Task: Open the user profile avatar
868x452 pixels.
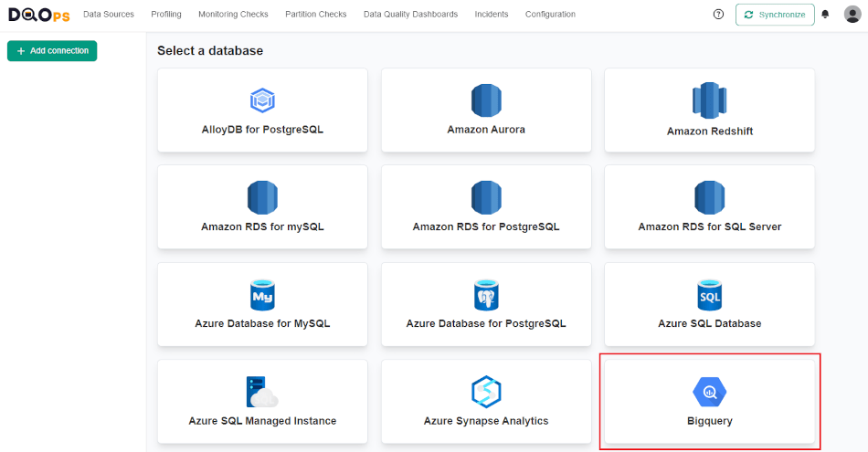Action: coord(852,15)
